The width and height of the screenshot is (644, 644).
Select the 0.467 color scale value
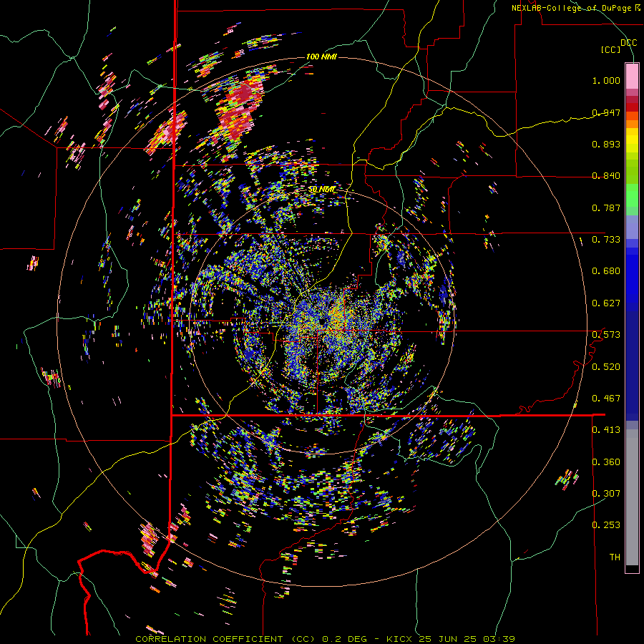(x=606, y=399)
